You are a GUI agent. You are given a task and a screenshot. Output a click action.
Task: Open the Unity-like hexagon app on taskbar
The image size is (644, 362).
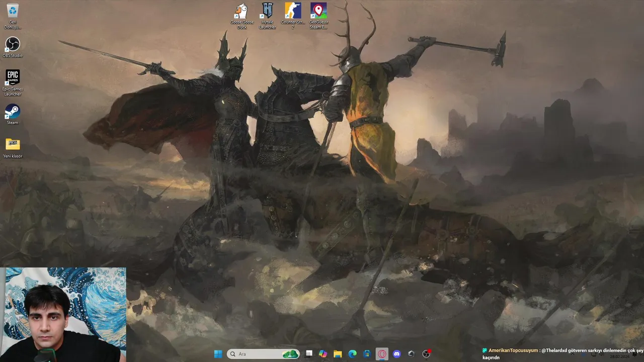tap(411, 354)
